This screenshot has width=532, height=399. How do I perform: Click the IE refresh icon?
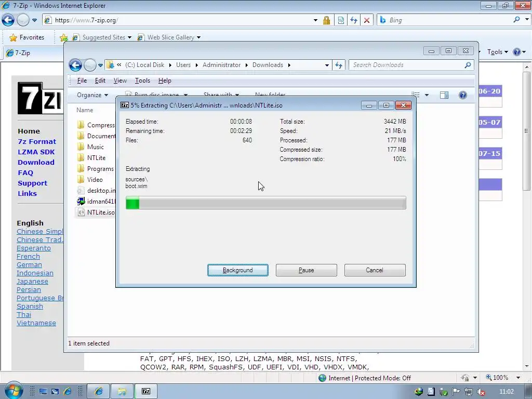[x=353, y=20]
